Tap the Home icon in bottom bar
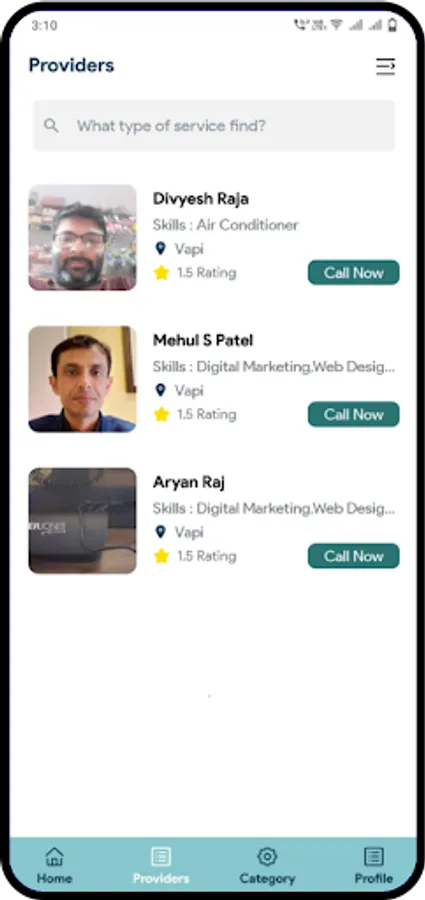This screenshot has width=425, height=900. point(55,857)
